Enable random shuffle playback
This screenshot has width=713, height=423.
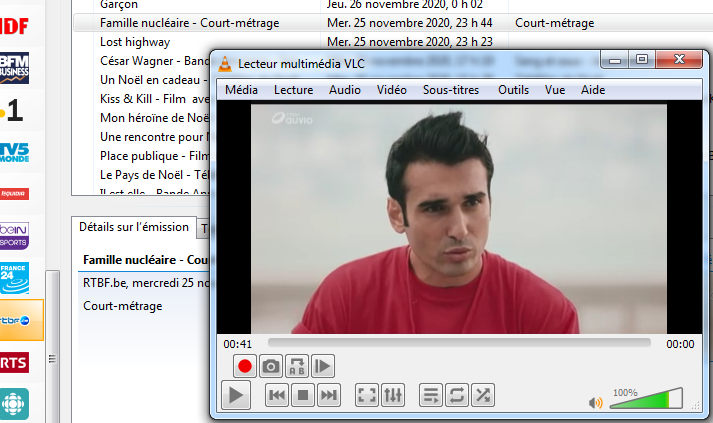point(483,396)
